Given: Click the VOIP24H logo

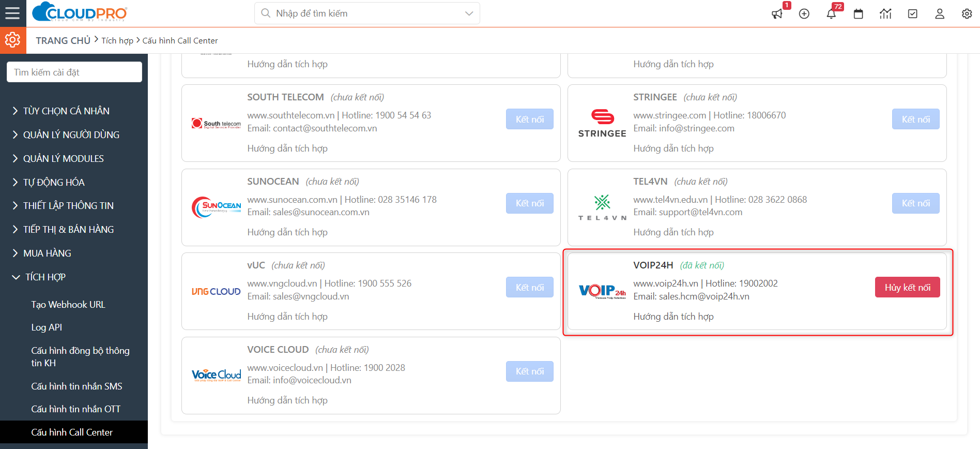Looking at the screenshot, I should [602, 292].
